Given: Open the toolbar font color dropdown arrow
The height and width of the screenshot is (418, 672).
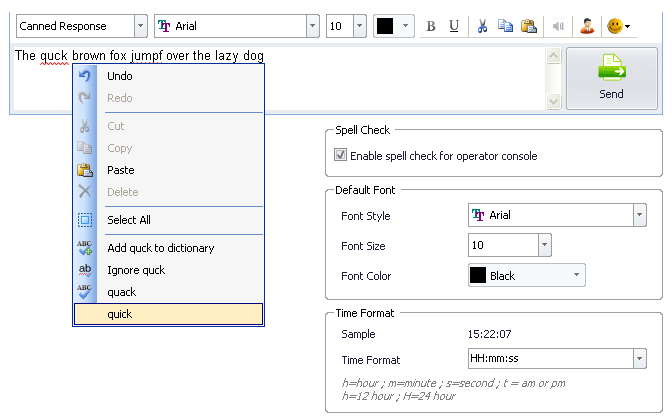Looking at the screenshot, I should coord(405,26).
